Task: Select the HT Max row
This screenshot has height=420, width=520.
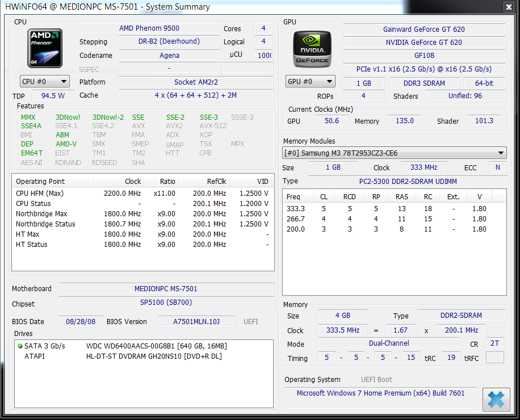Action: pyautogui.click(x=142, y=234)
